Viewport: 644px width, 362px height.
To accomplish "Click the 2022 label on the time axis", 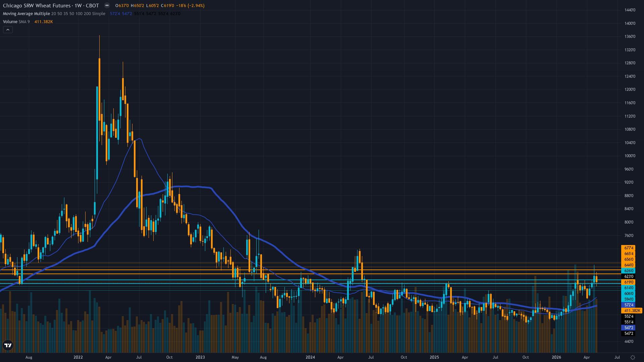I will point(78,357).
